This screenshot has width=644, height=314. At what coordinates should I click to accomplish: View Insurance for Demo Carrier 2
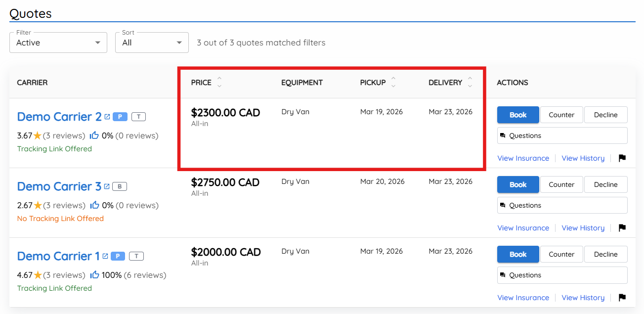523,158
